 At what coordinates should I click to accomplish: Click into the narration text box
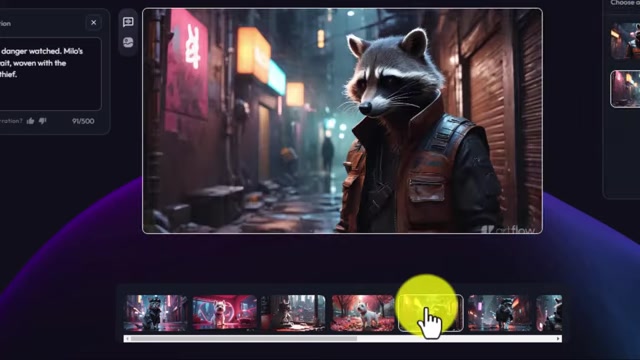(50, 74)
